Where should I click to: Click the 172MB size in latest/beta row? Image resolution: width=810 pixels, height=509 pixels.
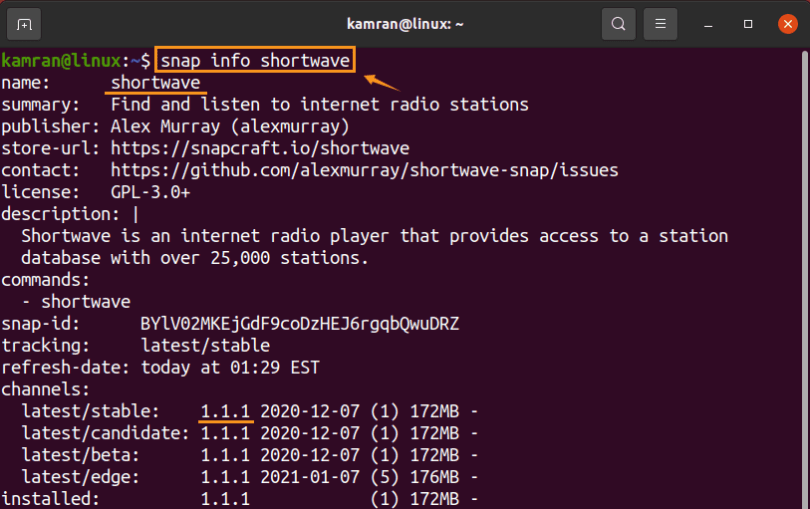(x=434, y=455)
